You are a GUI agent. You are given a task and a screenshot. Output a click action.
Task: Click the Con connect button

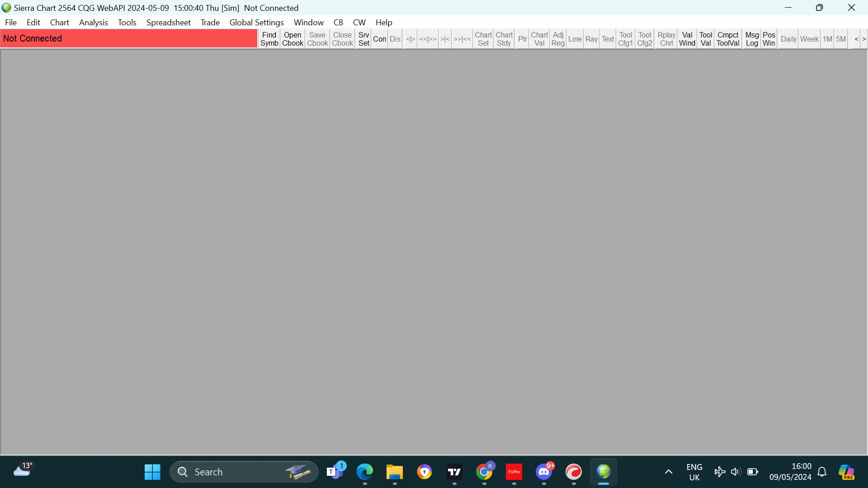click(x=379, y=39)
